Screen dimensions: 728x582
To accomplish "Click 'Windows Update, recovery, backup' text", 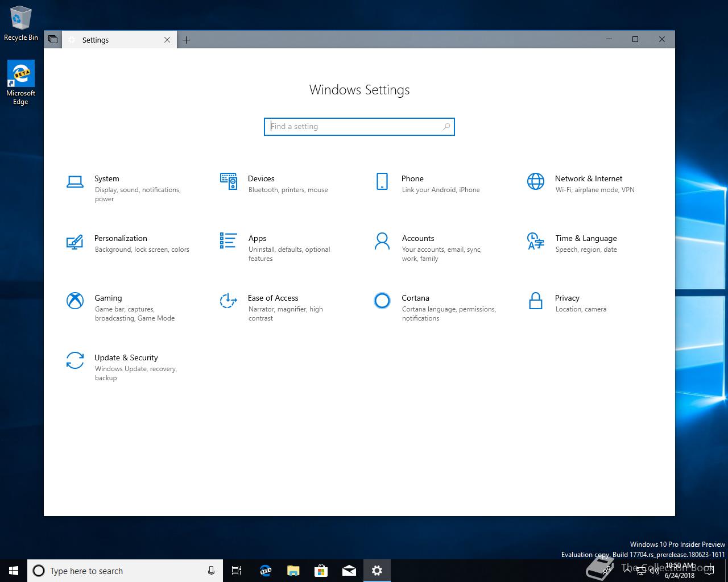I will point(136,373).
